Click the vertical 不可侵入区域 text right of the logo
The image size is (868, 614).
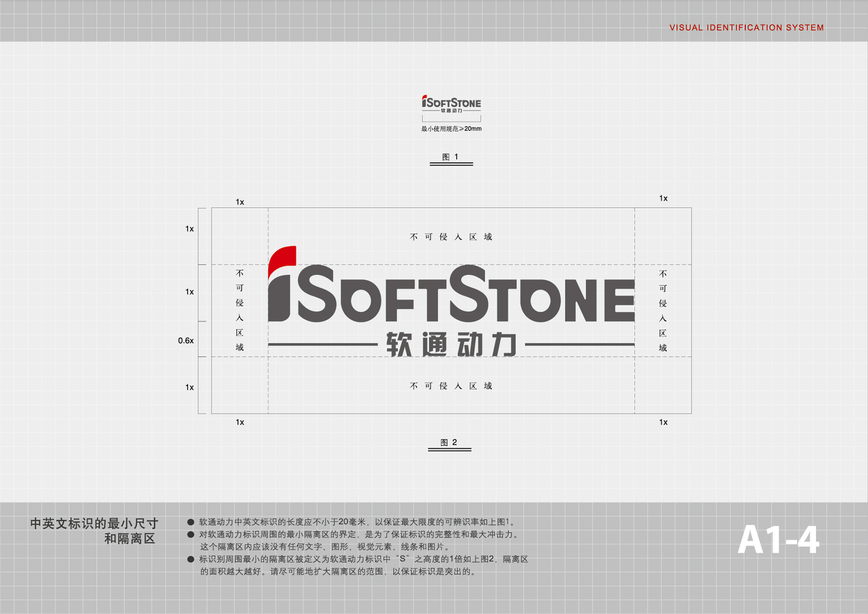click(663, 311)
